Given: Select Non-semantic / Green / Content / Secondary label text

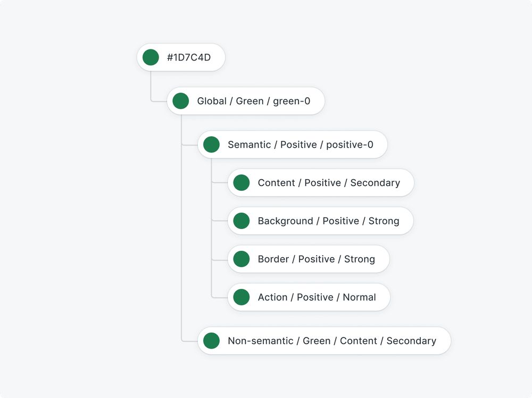Looking at the screenshot, I should point(332,341).
